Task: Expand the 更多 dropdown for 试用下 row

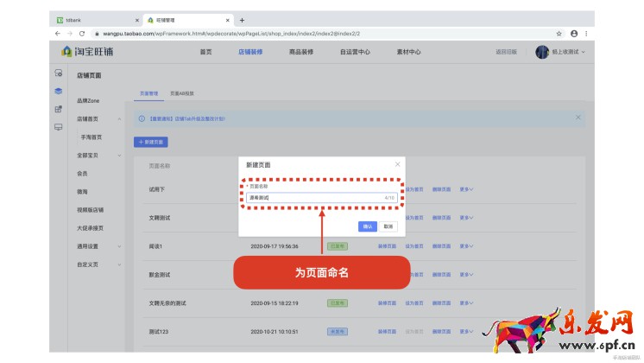Action: click(x=466, y=188)
